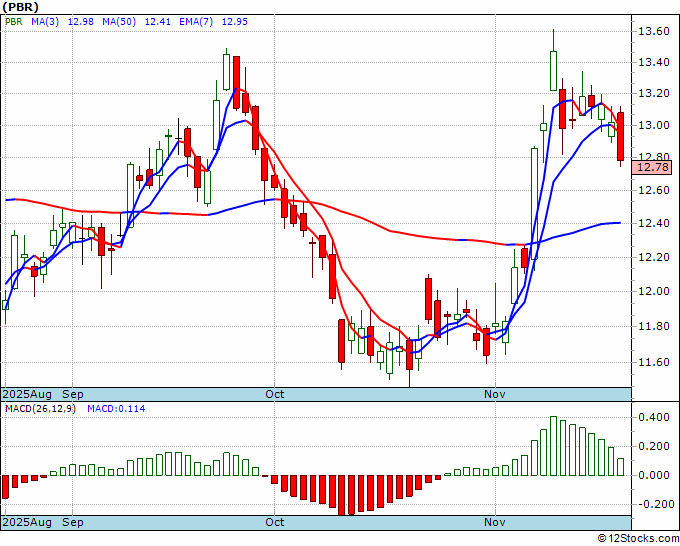Click the 12.00 price axis label
The height and width of the screenshot is (546, 680).
click(654, 291)
